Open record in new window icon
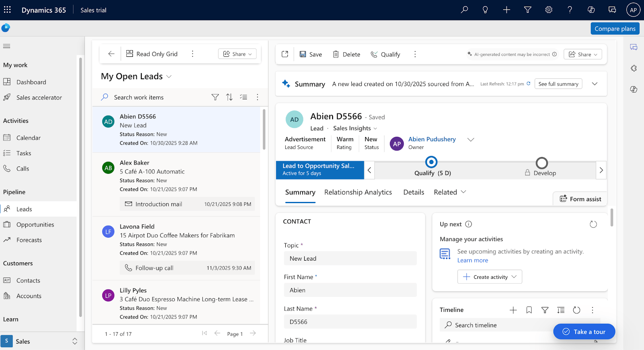 pos(285,54)
